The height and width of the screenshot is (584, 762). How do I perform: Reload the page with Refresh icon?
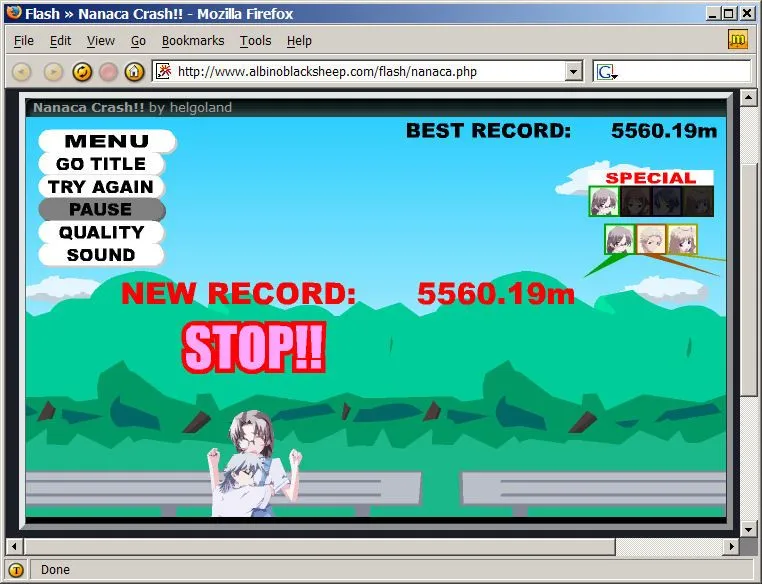(x=82, y=72)
